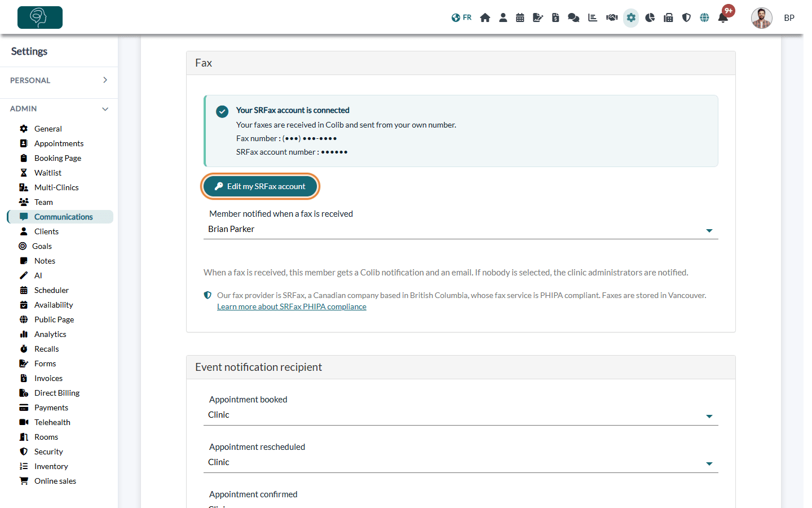Open Team settings in sidebar
The width and height of the screenshot is (812, 508).
coord(43,202)
